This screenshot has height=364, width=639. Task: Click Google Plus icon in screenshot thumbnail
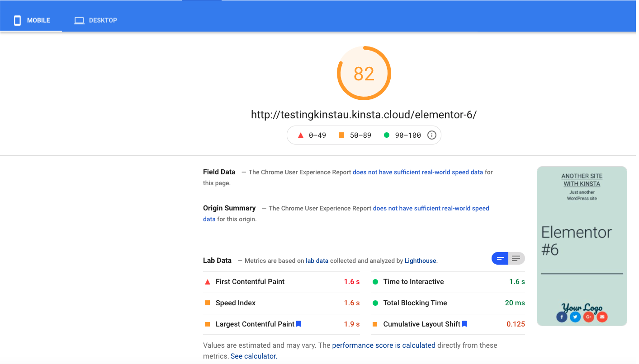(588, 317)
